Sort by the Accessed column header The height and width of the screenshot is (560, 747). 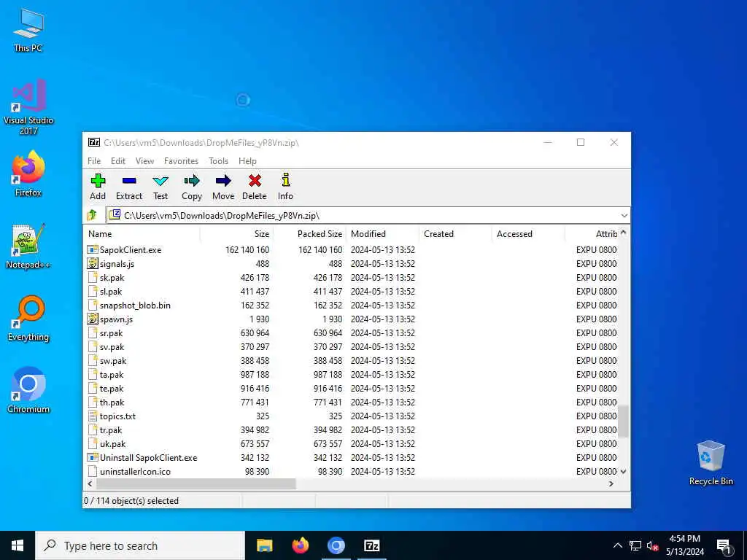(528, 234)
